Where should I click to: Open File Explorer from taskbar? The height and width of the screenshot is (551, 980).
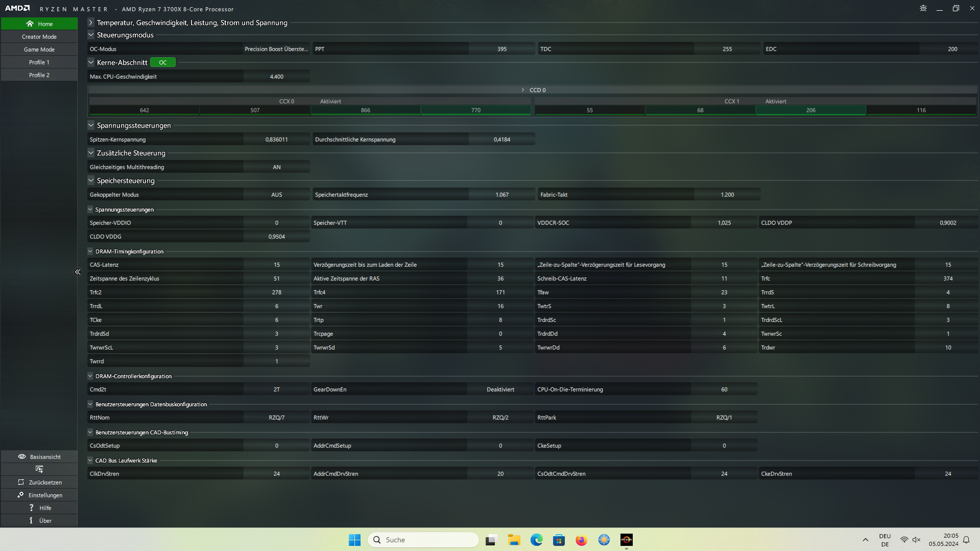514,540
